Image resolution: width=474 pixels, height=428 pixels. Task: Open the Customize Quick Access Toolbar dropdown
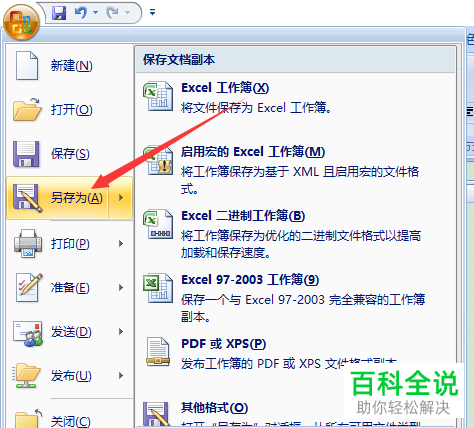click(x=152, y=13)
